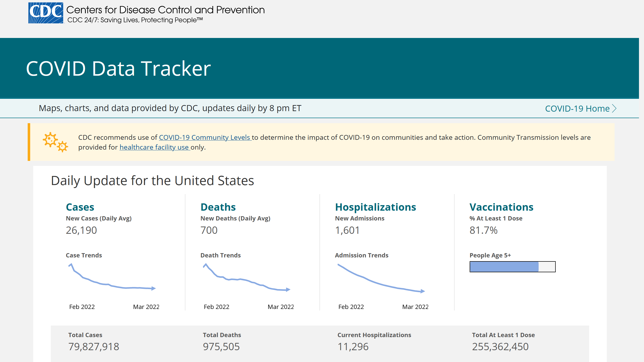Click the Total Deaths 975,505 value
The image size is (644, 362).
221,346
